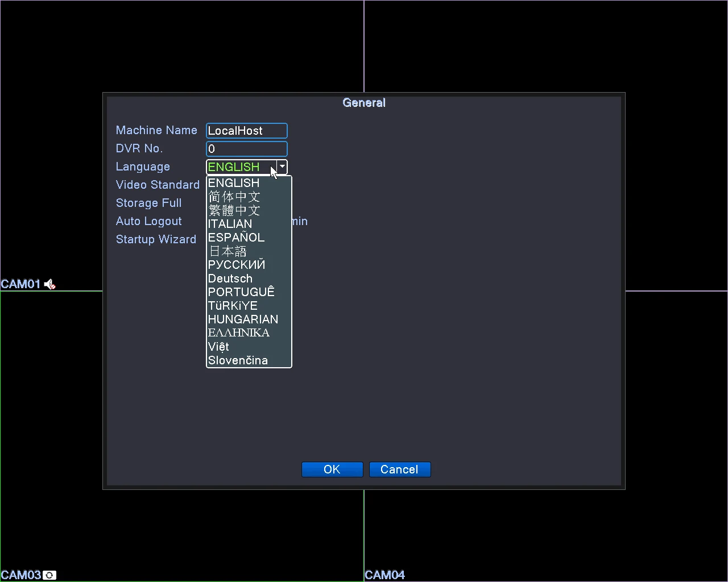This screenshot has width=728, height=582.
Task: Choose ITALIAN in the language list
Action: point(249,224)
